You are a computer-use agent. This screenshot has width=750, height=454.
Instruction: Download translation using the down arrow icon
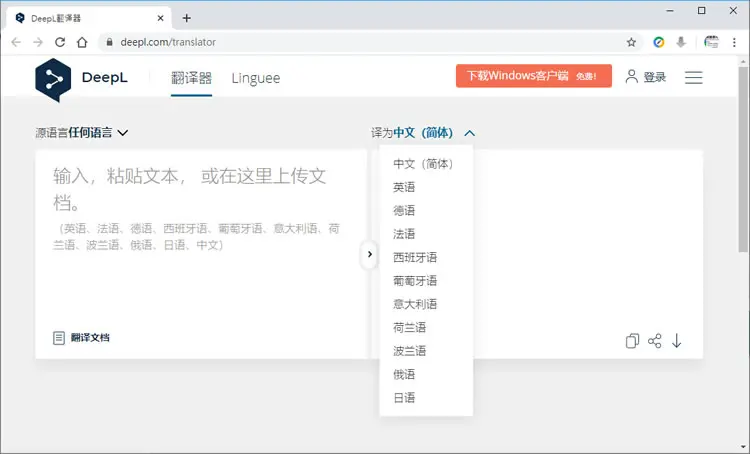pos(676,341)
